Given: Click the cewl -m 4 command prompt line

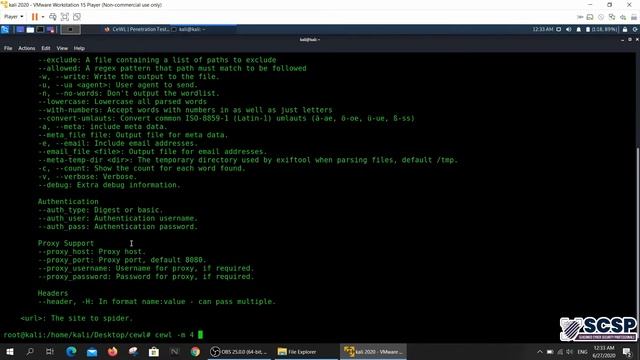Looking at the screenshot, I should (x=103, y=335).
